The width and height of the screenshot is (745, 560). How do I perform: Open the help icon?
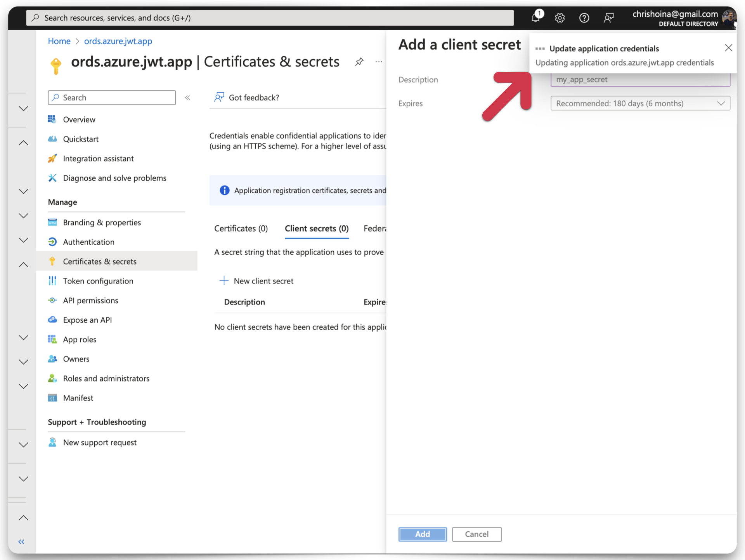point(584,18)
